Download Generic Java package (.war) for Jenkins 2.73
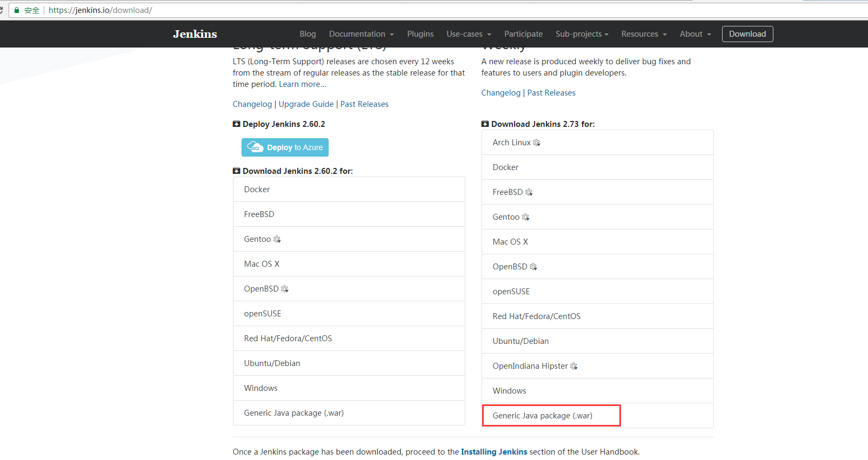This screenshot has width=868, height=460. click(598, 416)
